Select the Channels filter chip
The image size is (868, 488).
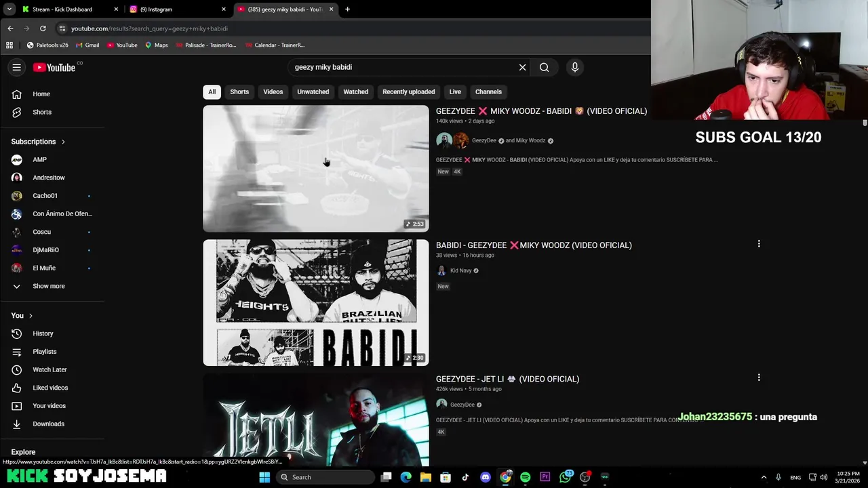point(488,91)
